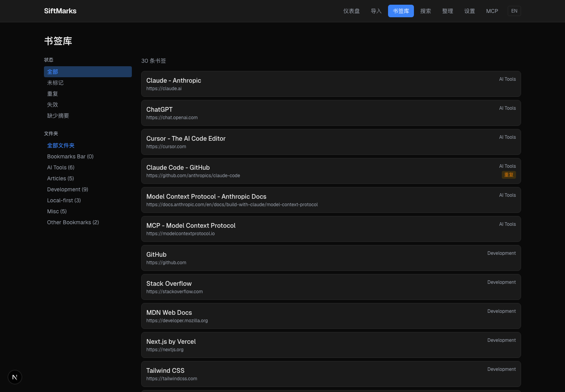Click the AI Tools tag on ChatGPT card

pos(507,108)
